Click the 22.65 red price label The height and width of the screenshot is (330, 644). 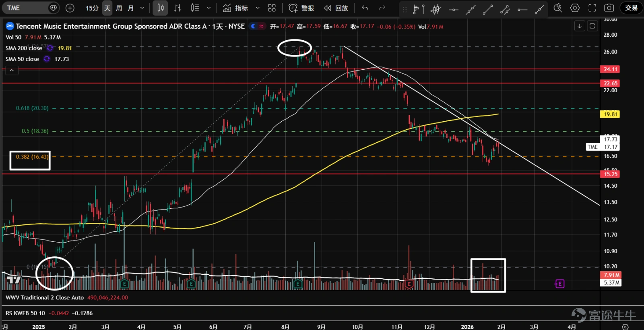[610, 83]
